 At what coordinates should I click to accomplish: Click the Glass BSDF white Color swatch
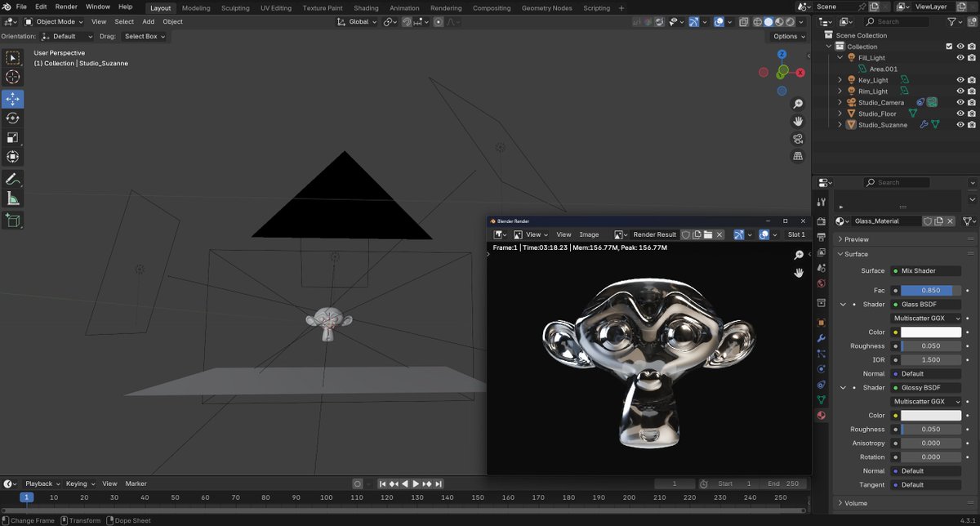pos(931,332)
